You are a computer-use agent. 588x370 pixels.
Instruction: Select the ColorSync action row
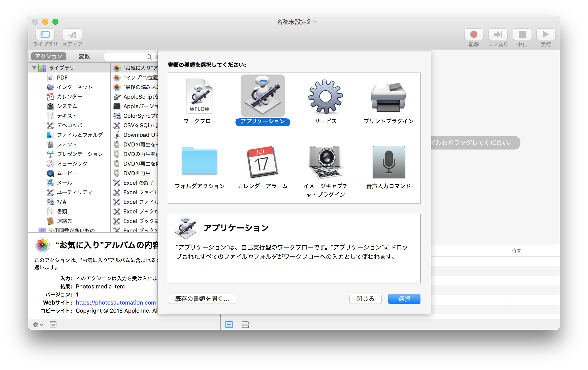tap(135, 116)
